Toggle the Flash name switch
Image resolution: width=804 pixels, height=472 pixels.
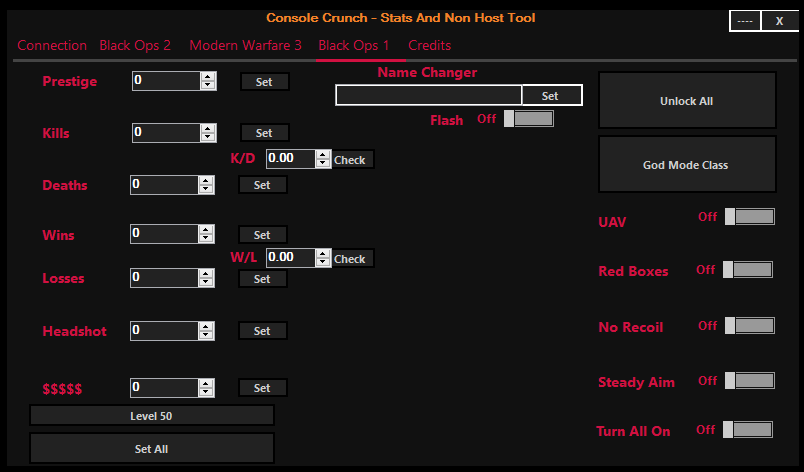(x=529, y=118)
